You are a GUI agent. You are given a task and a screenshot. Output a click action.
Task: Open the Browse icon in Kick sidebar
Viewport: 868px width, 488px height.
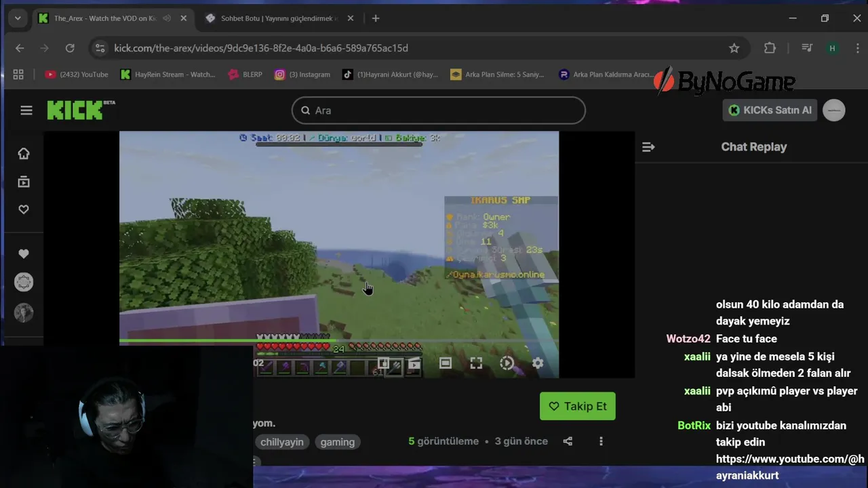24,182
